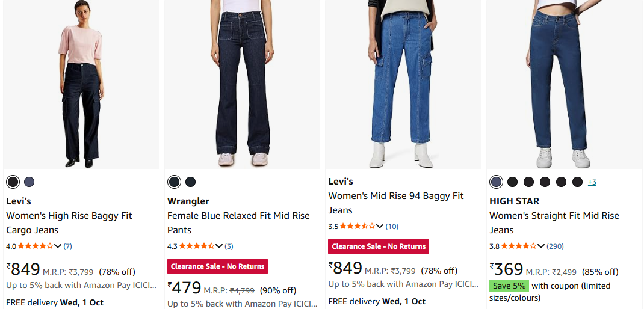Pick the second colour swatch under Wrangler pants
This screenshot has height=309, width=644.
pyautogui.click(x=190, y=182)
